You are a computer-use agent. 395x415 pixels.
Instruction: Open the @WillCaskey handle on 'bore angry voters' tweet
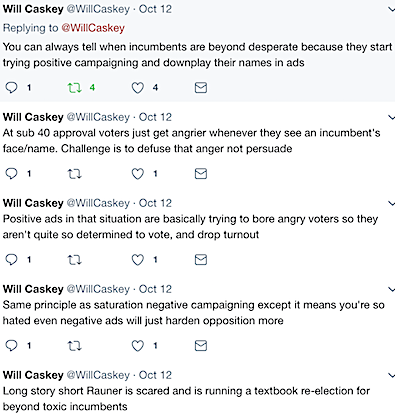98,203
